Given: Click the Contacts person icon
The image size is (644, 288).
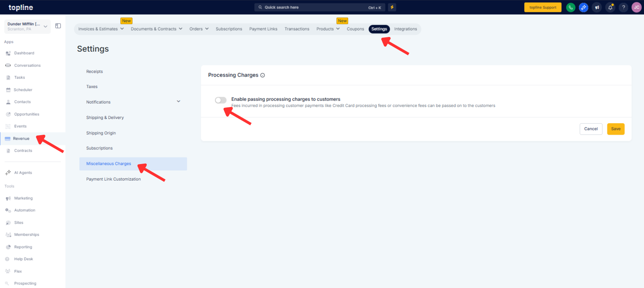Looking at the screenshot, I should click(x=8, y=102).
